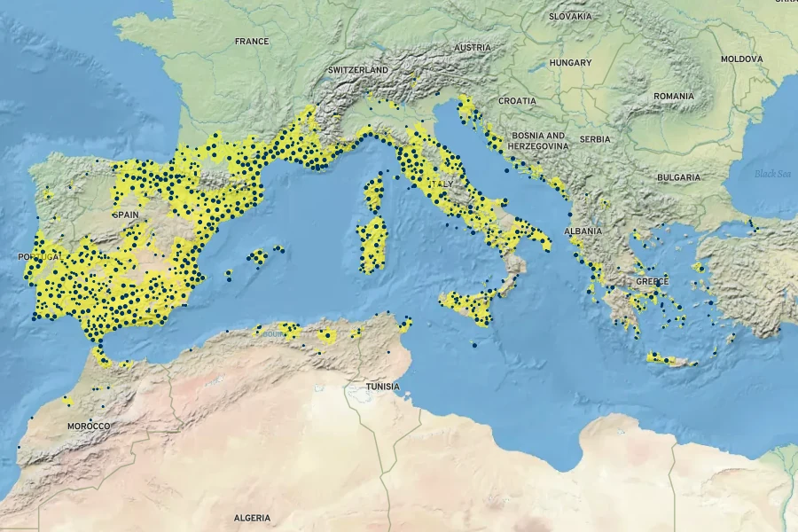Click the Black Sea label
Viewport: 798px width, 532px height.
[771, 174]
